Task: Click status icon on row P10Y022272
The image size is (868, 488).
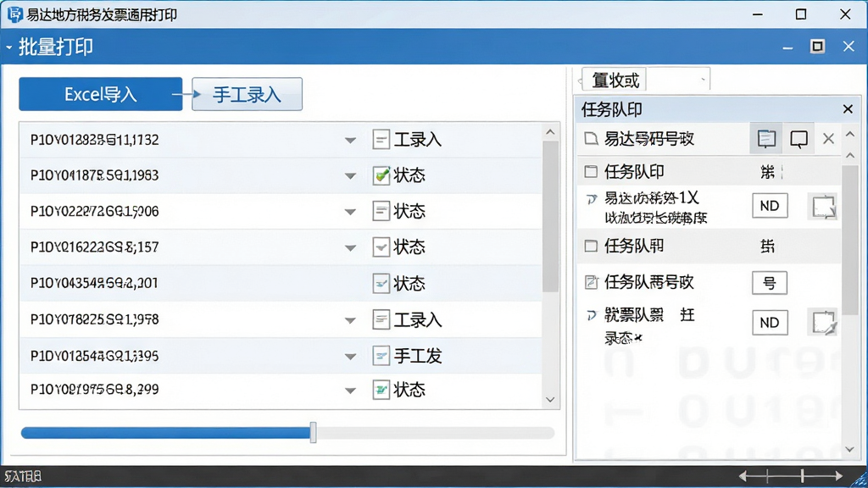Action: point(381,211)
